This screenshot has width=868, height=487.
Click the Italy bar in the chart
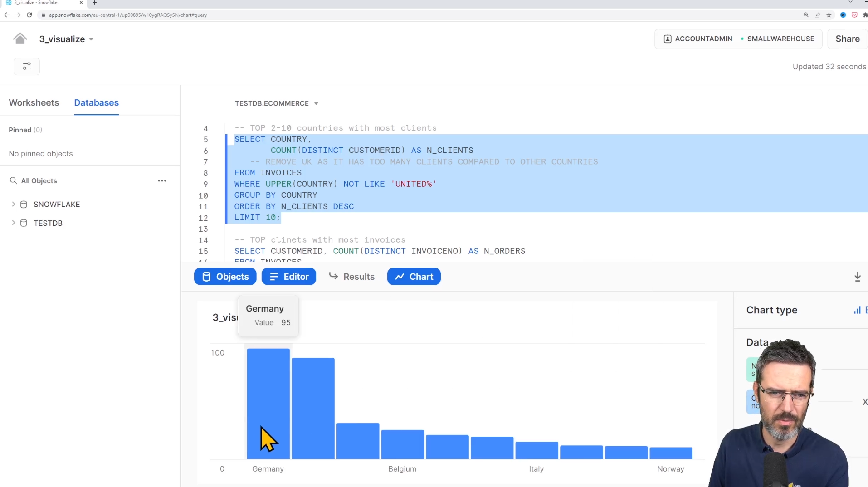point(537,450)
